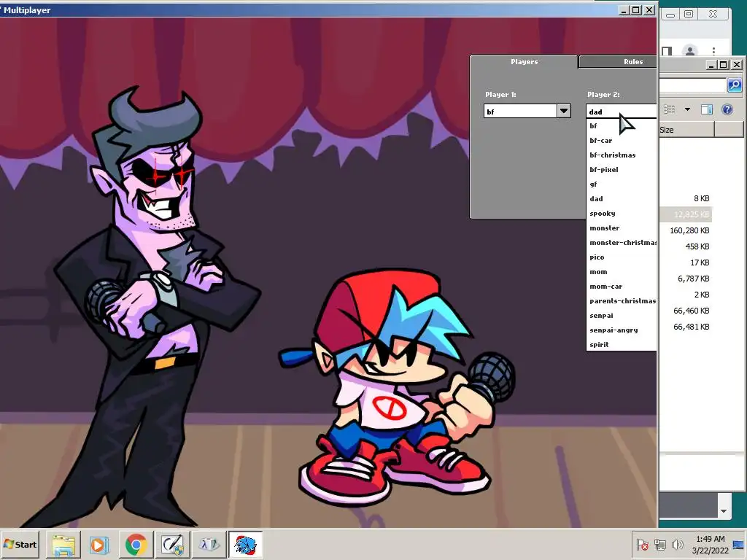Choose bf-car from the Player 2 list
The width and height of the screenshot is (747, 560).
point(622,141)
